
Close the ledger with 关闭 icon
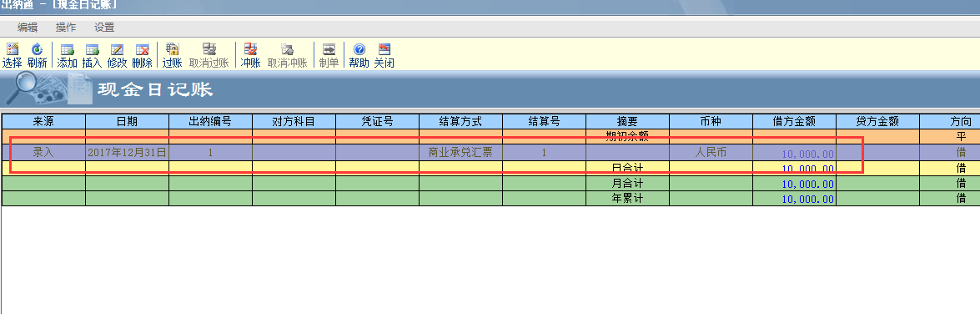[x=384, y=55]
